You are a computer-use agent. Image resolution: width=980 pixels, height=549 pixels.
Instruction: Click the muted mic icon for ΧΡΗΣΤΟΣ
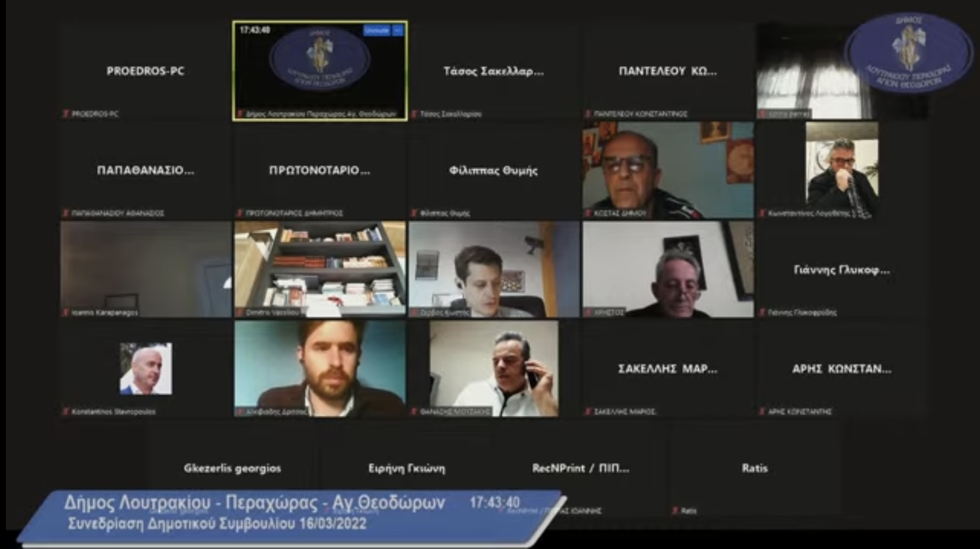(x=588, y=312)
